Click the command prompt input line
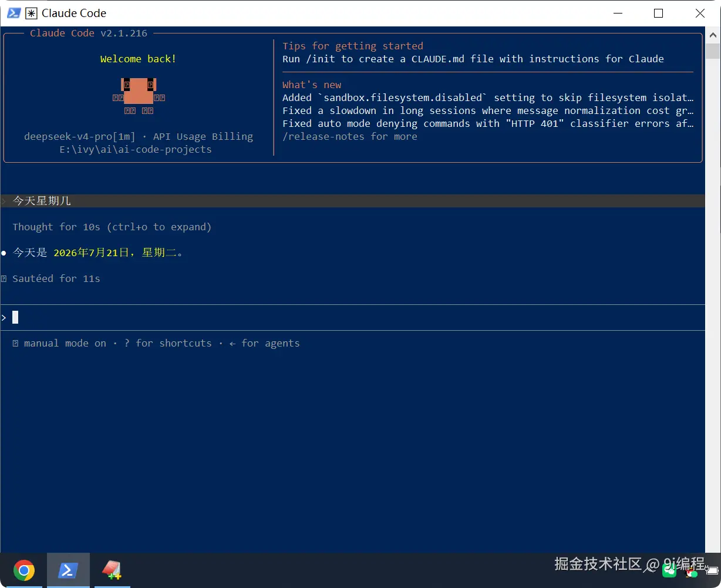721x588 pixels. (x=352, y=317)
